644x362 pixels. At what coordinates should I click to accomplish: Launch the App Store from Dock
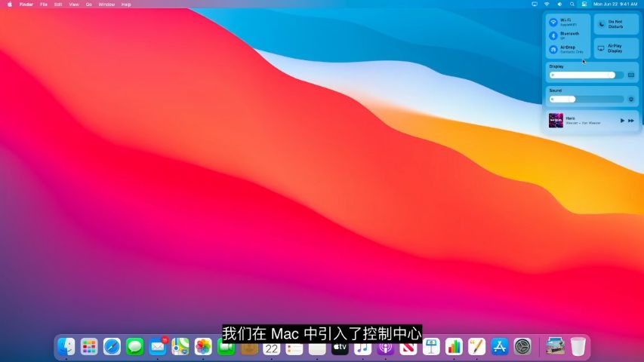coord(500,347)
